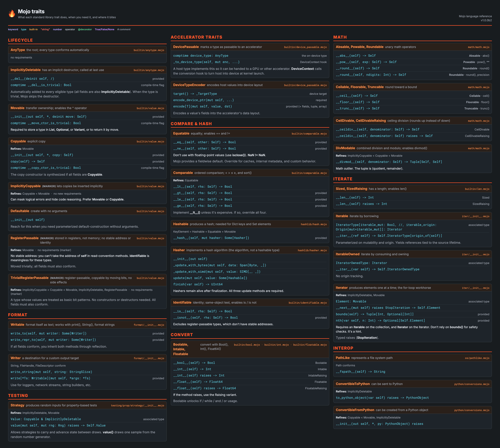This screenshot has height=448, width=500.
Task: Click the "Sized, SizedRaising" card heading
Action: click(351, 189)
